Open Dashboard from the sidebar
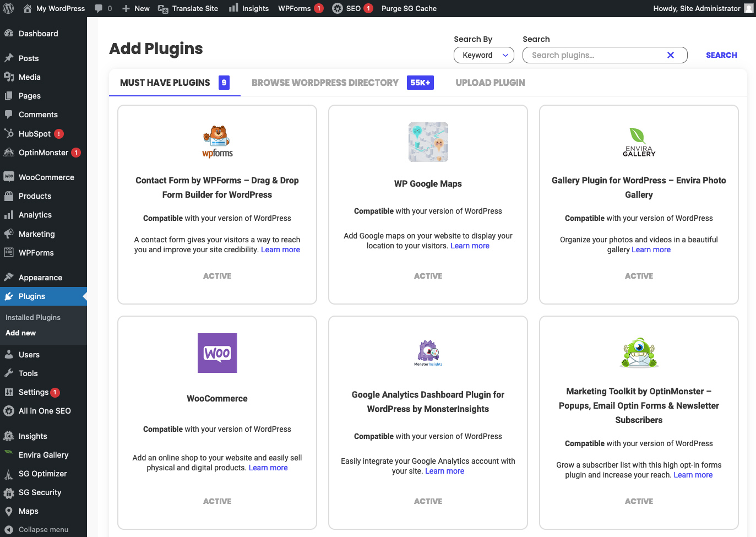The image size is (756, 537). pyautogui.click(x=43, y=34)
